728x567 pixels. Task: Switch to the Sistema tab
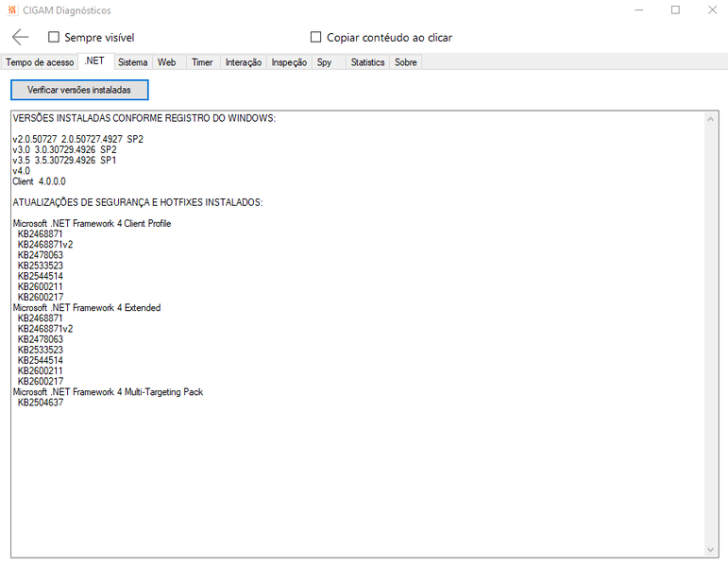(132, 62)
